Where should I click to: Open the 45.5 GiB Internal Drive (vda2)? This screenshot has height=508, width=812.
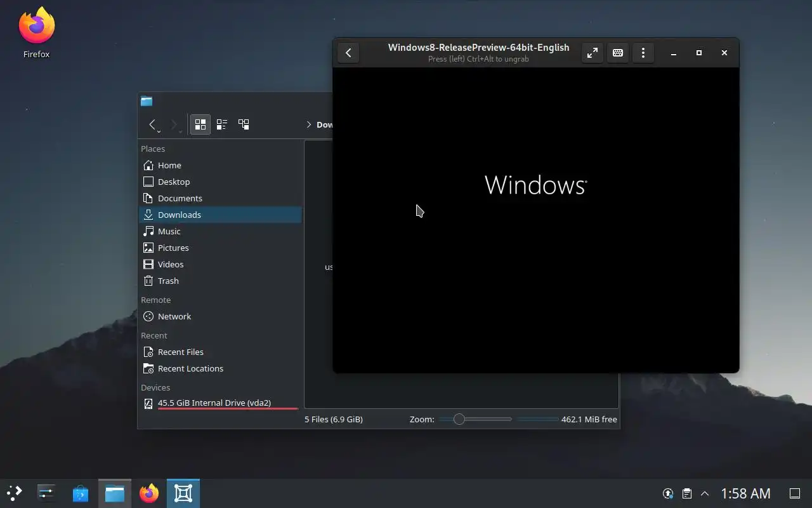(x=220, y=403)
